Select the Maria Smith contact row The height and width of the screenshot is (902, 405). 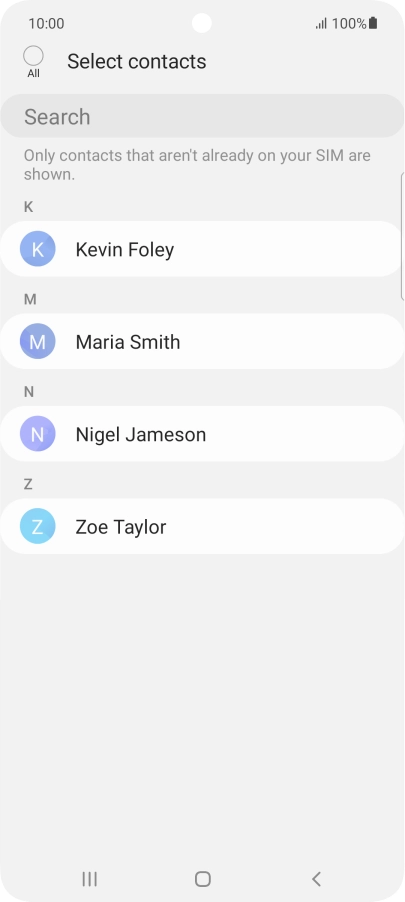[202, 342]
